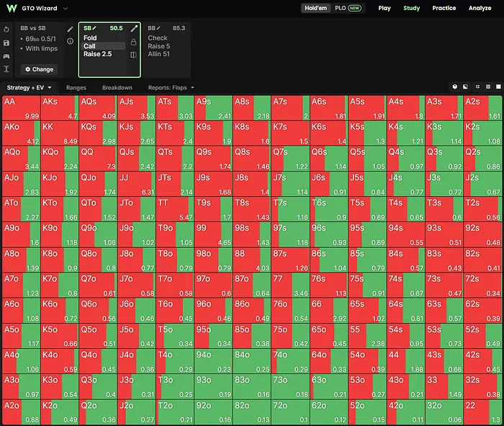Open the Strategy + EV dropdown
The image size is (504, 426).
(29, 87)
